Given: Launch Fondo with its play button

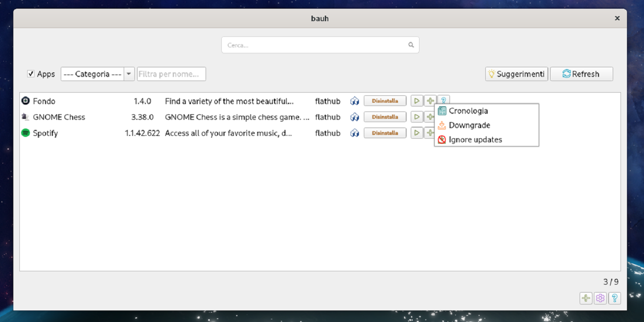Looking at the screenshot, I should [417, 101].
